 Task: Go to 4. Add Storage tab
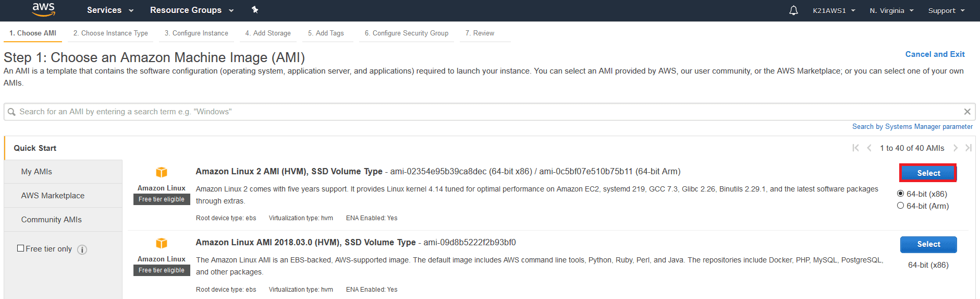click(268, 33)
